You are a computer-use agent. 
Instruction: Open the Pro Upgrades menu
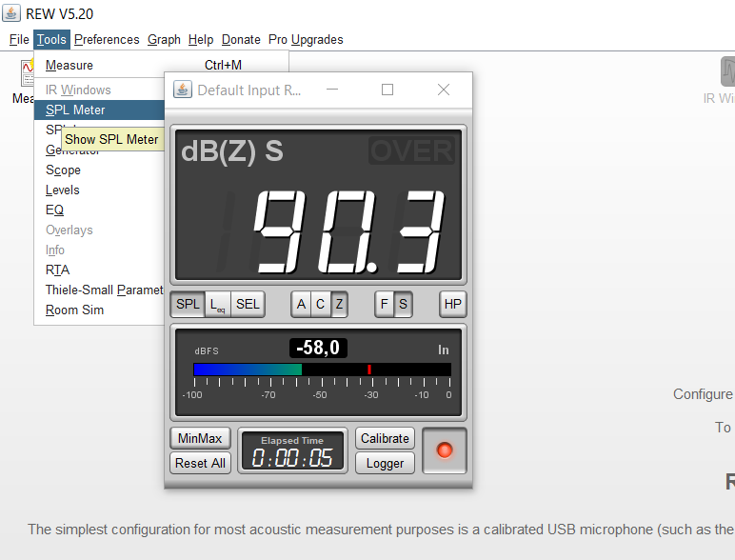coord(306,39)
